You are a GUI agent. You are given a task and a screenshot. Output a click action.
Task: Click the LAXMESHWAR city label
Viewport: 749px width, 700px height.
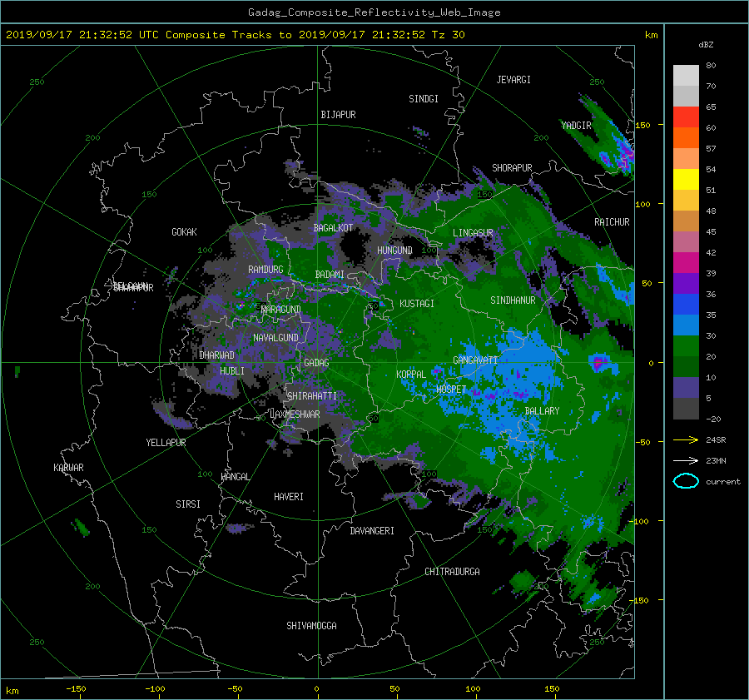coord(295,415)
